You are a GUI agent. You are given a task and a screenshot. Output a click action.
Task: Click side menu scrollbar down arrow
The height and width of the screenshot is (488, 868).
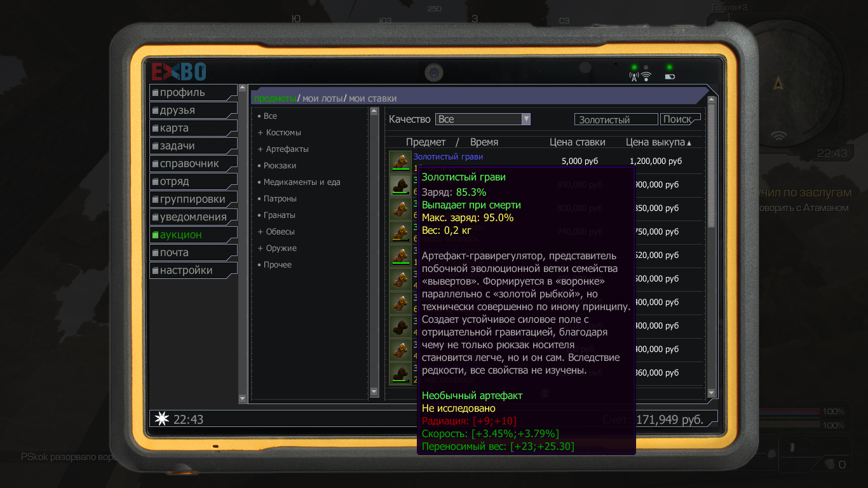pos(242,398)
